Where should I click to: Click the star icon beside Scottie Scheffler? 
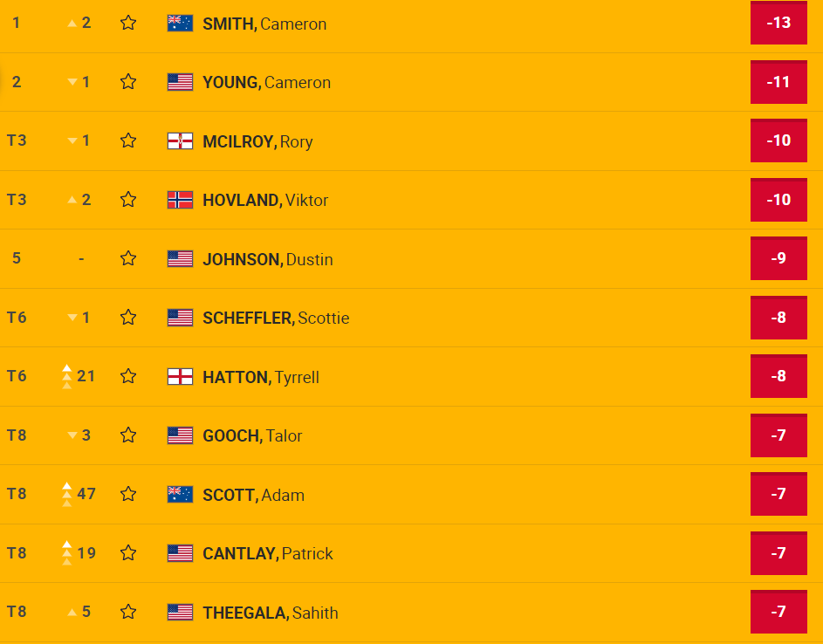128,318
